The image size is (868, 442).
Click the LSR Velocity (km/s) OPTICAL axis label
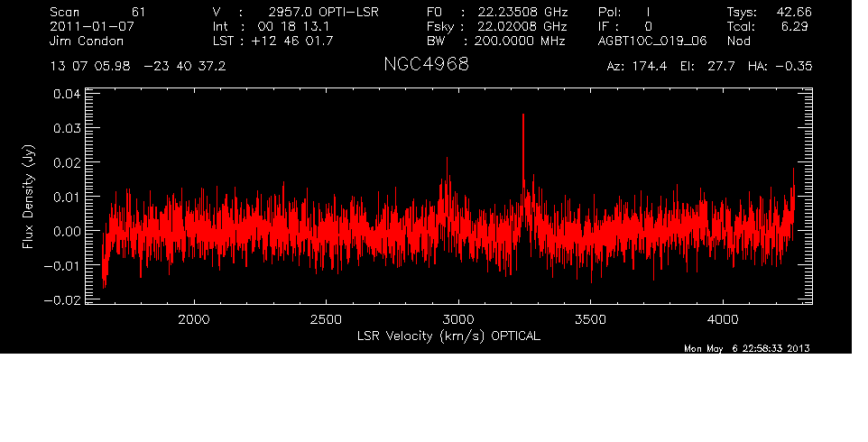coord(448,336)
